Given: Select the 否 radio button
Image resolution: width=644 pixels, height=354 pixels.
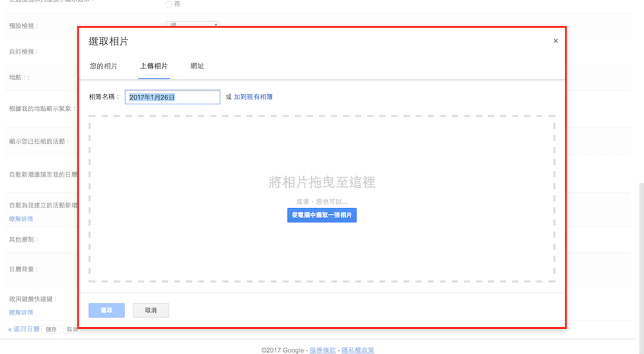Looking at the screenshot, I should tap(169, 5).
